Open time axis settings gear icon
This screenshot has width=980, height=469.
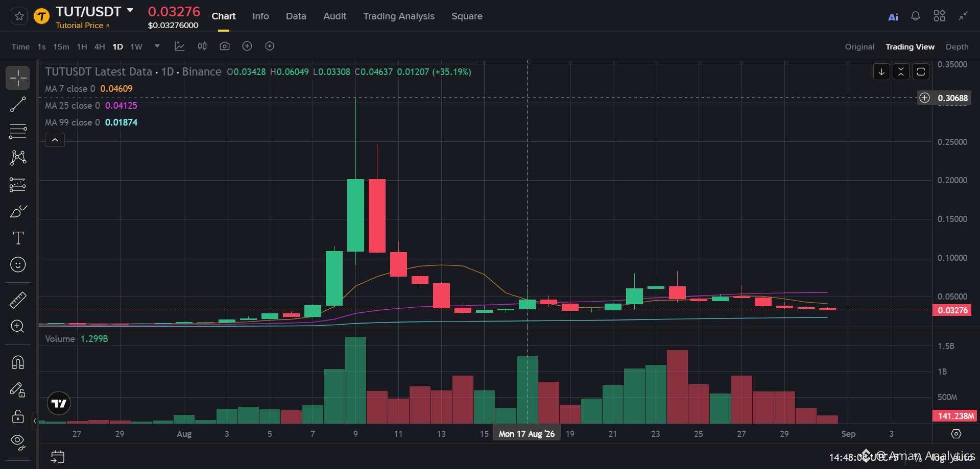point(956,434)
